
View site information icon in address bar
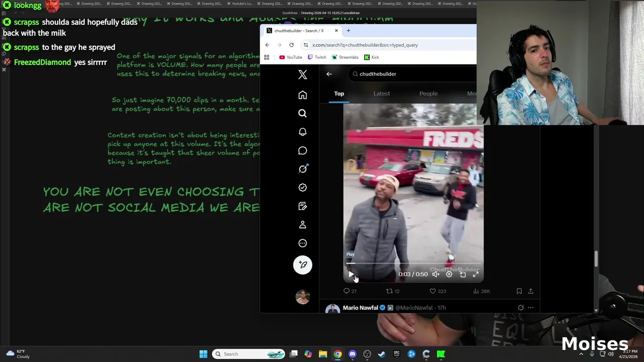(305, 45)
